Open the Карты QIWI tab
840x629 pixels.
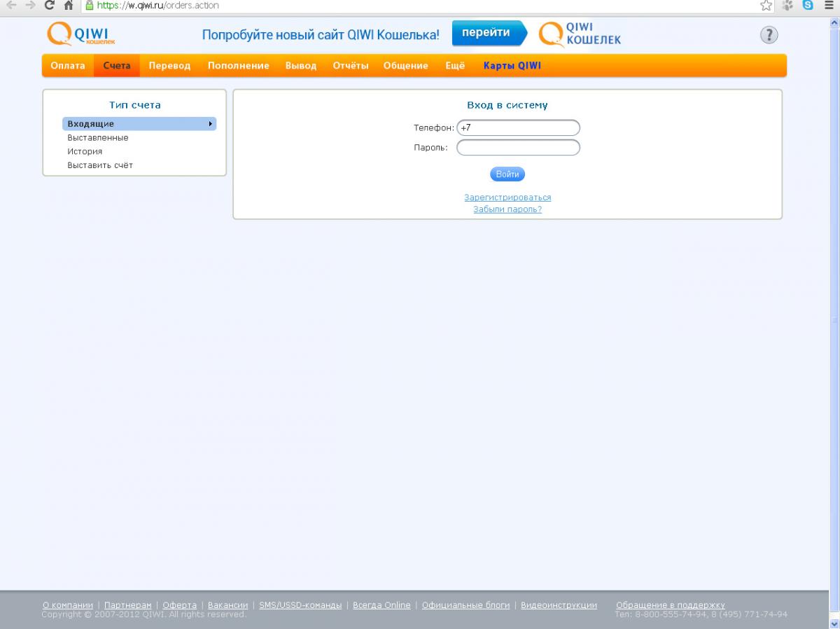coord(512,66)
